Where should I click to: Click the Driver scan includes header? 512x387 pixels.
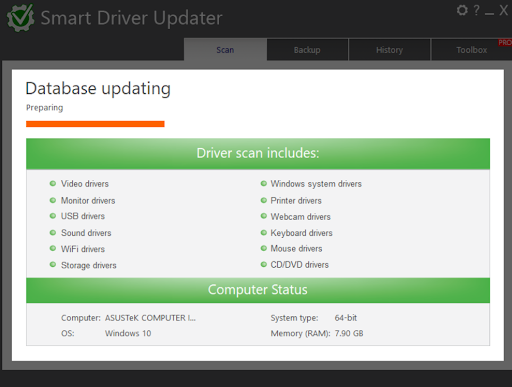point(258,154)
